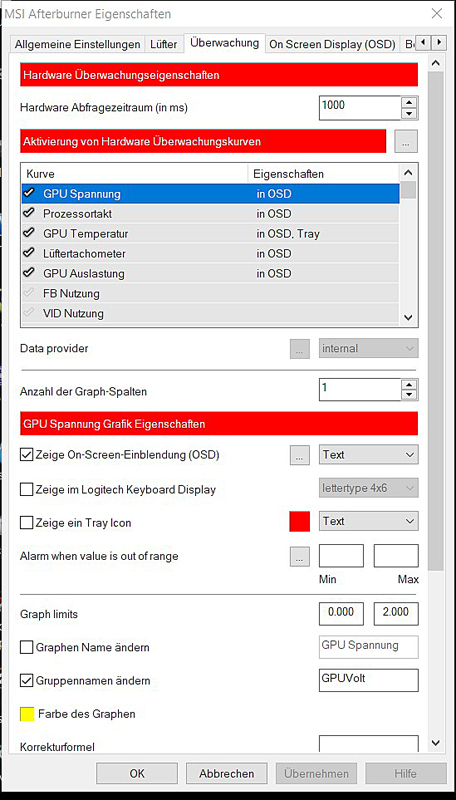Select the GPU Auslastung row label

(x=84, y=273)
